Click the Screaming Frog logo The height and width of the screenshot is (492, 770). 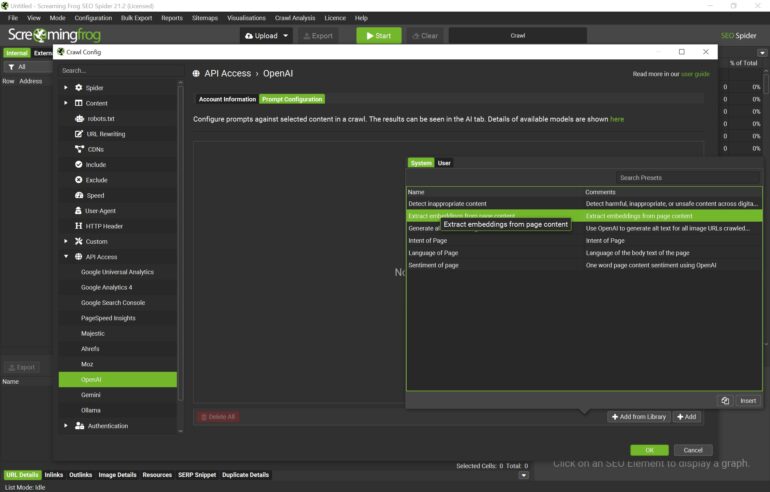point(54,35)
